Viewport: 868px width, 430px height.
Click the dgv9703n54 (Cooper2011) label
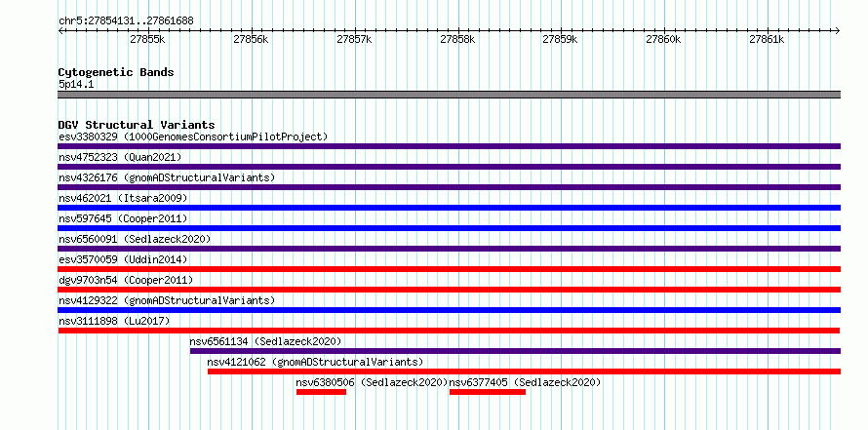126,280
